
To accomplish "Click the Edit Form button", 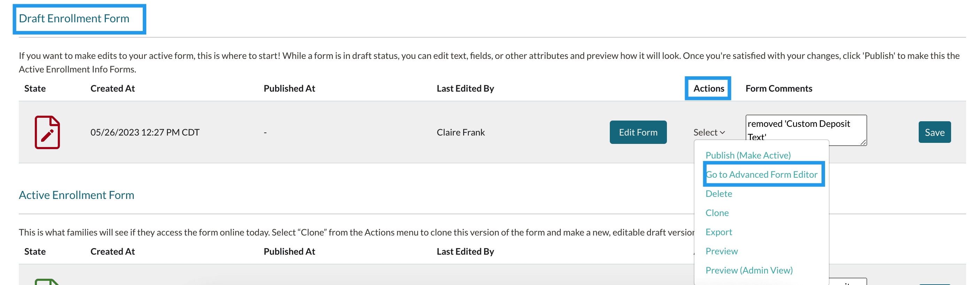I will pyautogui.click(x=638, y=132).
